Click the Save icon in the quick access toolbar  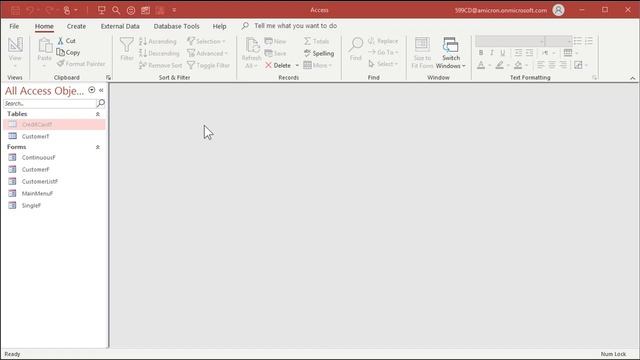(x=15, y=10)
